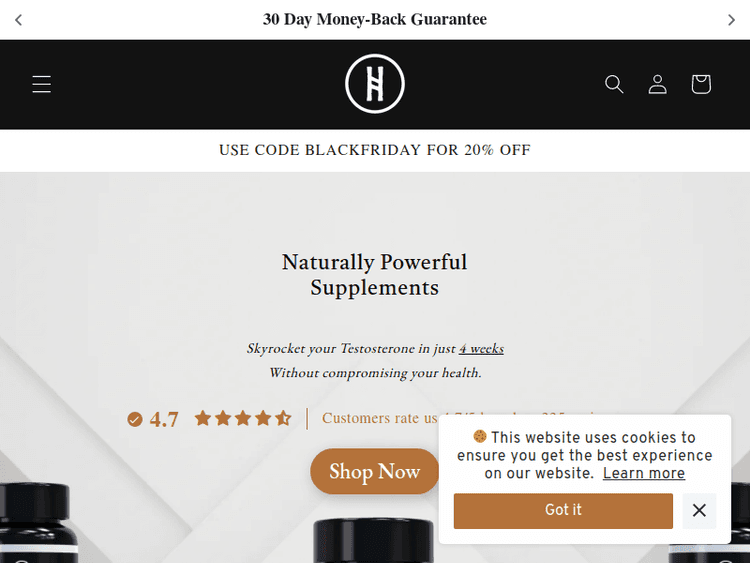This screenshot has height=563, width=750.
Task: Click the BLACKFRIDAY 20% off promo text
Action: tap(375, 150)
